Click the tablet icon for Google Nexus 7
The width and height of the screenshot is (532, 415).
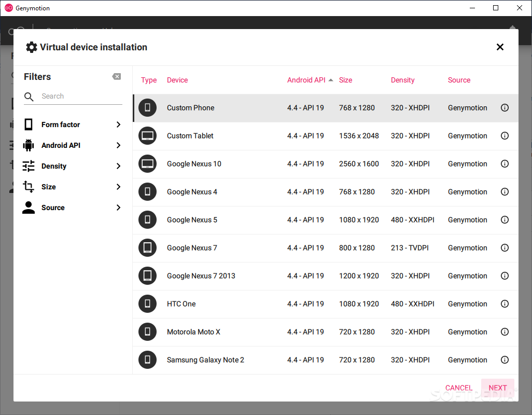(147, 248)
